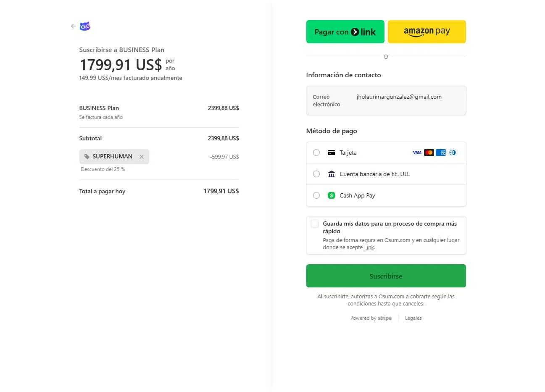Click the Amazon Pay button
545x392 pixels.
(427, 32)
